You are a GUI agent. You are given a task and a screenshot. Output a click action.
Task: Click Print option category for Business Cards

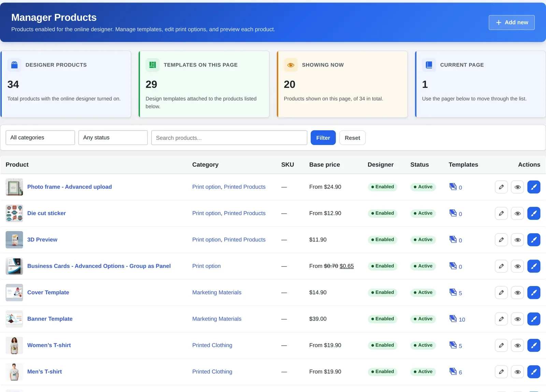[206, 266]
